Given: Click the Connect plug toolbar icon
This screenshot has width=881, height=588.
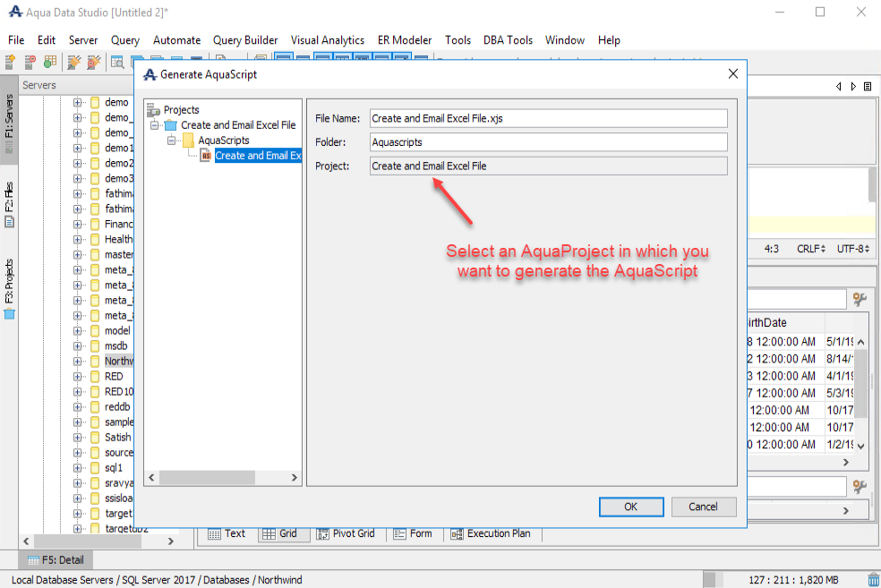Looking at the screenshot, I should tap(73, 62).
